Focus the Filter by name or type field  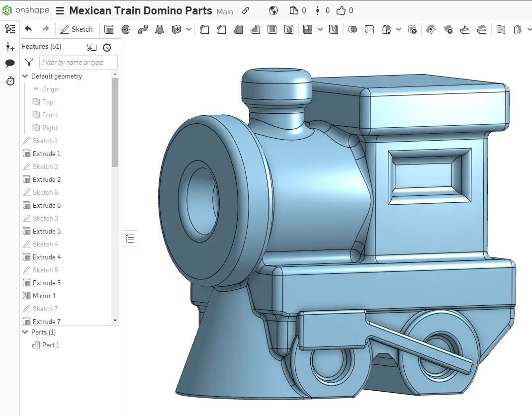(79, 62)
